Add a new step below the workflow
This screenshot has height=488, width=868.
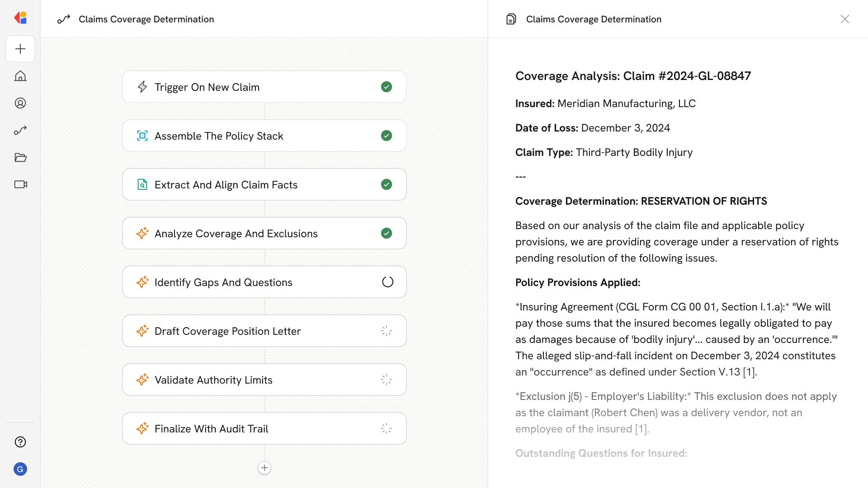point(264,468)
